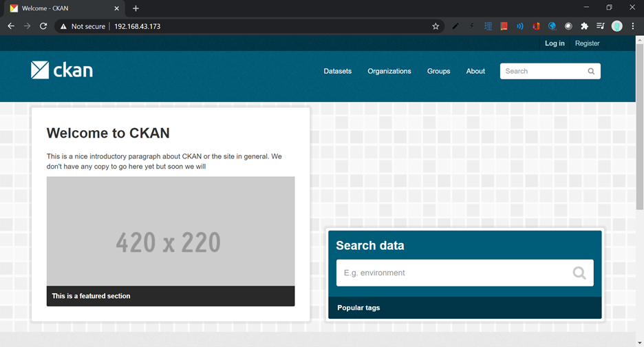Open the browser Extensions puzzle icon
This screenshot has height=347, width=644.
pos(584,26)
